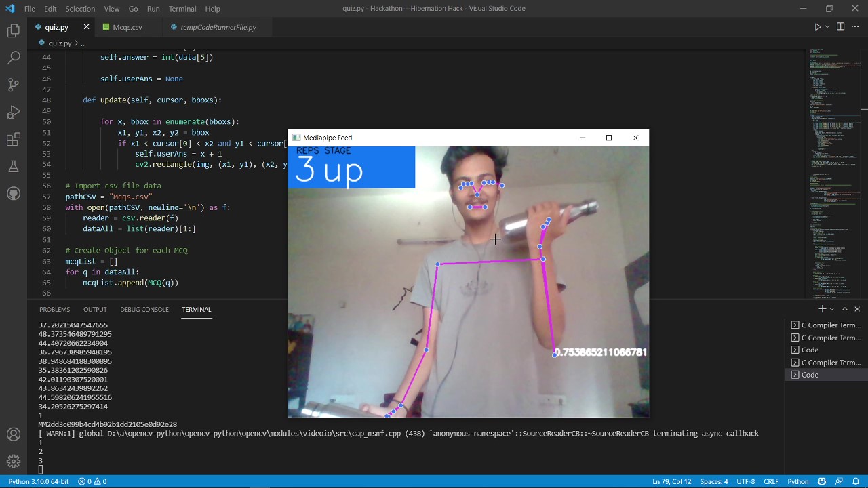Screen dimensions: 868x488
Task: Select the first C Compiler Term terminal
Action: (x=827, y=325)
